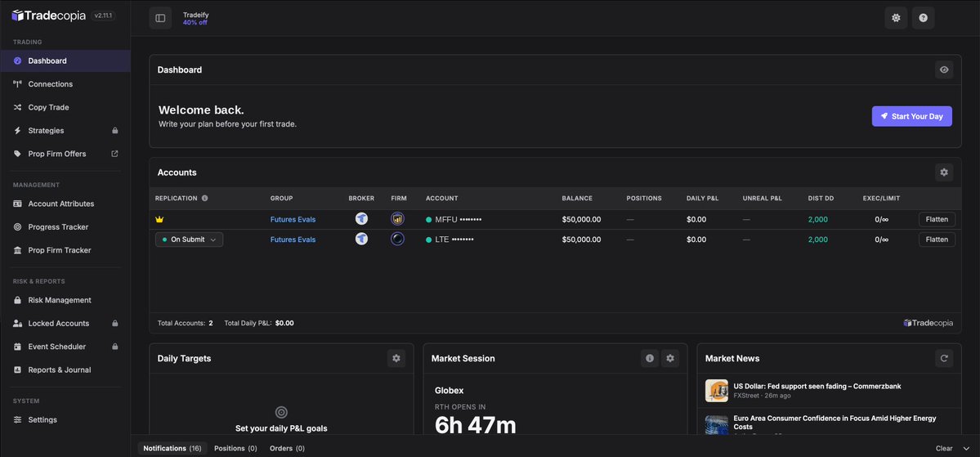Toggle Dashboard visibility eye icon
The image size is (980, 457).
pos(944,70)
